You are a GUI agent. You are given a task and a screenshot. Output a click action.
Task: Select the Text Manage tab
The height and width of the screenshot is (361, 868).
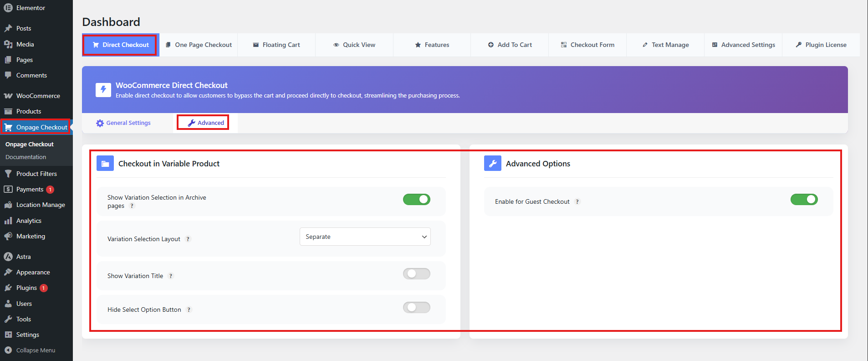(665, 45)
